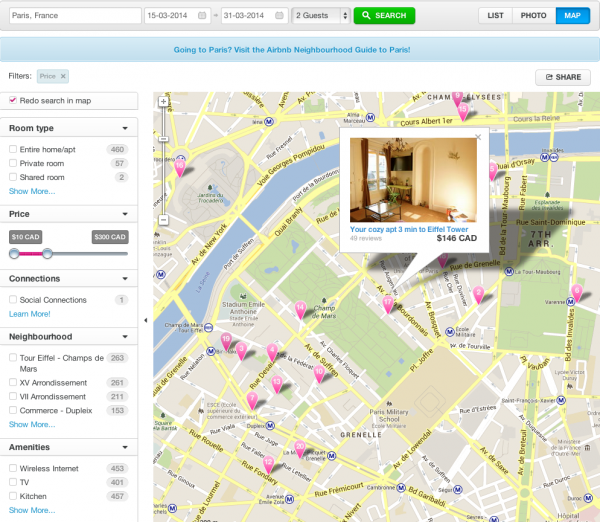Open the listing photo thumbnail
This screenshot has width=600, height=522.
click(x=414, y=180)
